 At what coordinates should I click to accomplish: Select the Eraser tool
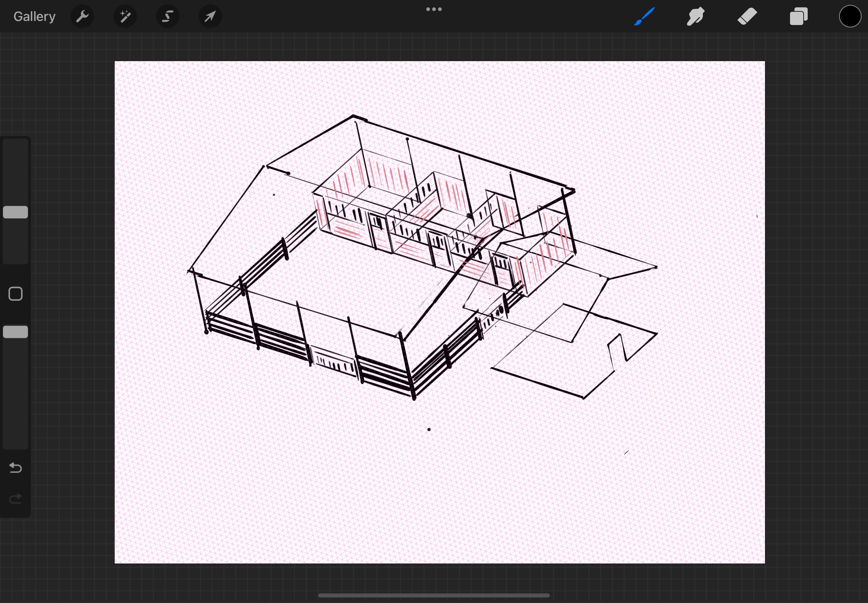coord(747,16)
